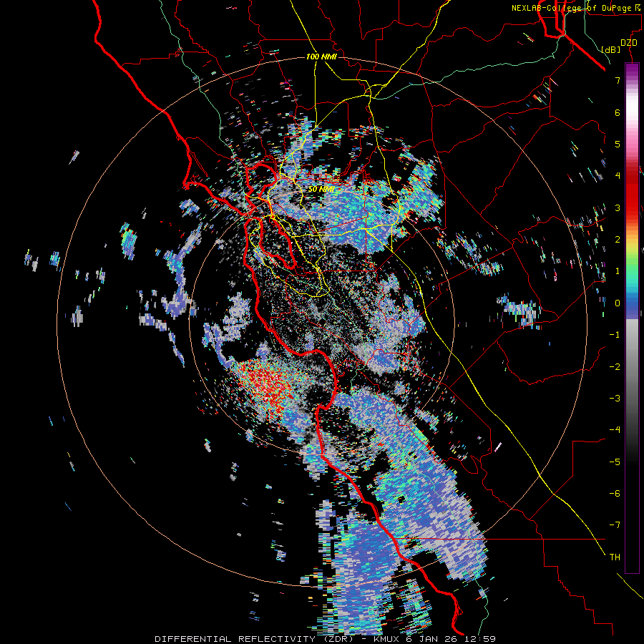
Task: Click the [dB] unit label
Action: [x=611, y=49]
